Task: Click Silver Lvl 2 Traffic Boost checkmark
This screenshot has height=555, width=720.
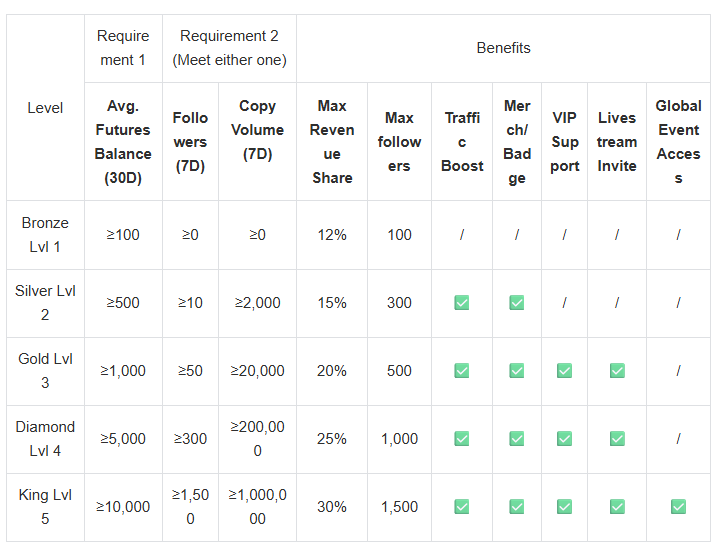Action: [461, 303]
